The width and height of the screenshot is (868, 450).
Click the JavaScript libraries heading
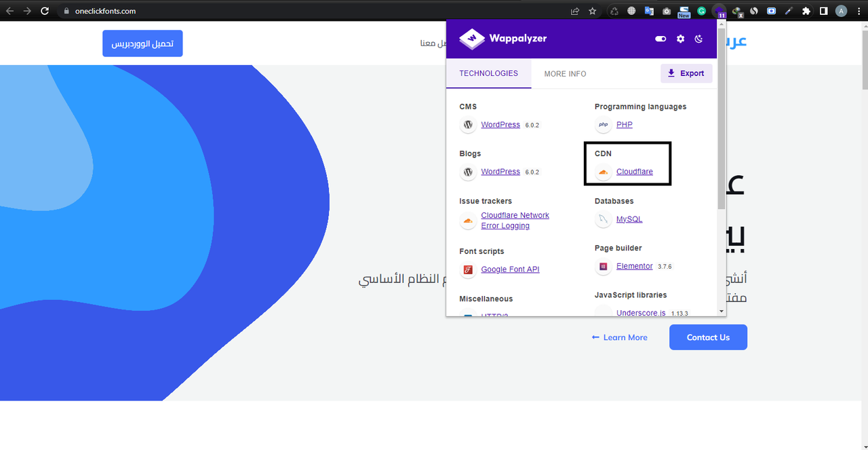[x=631, y=295]
